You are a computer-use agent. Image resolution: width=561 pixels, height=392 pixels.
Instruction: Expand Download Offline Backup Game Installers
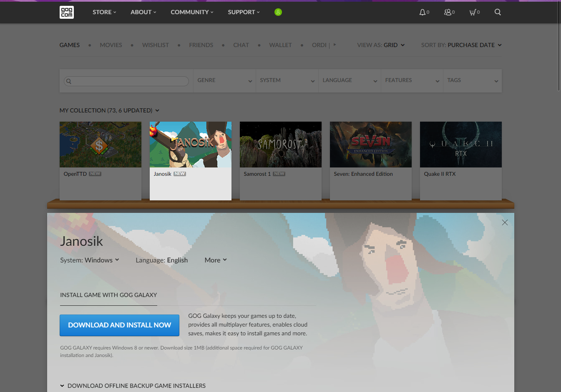(x=133, y=386)
